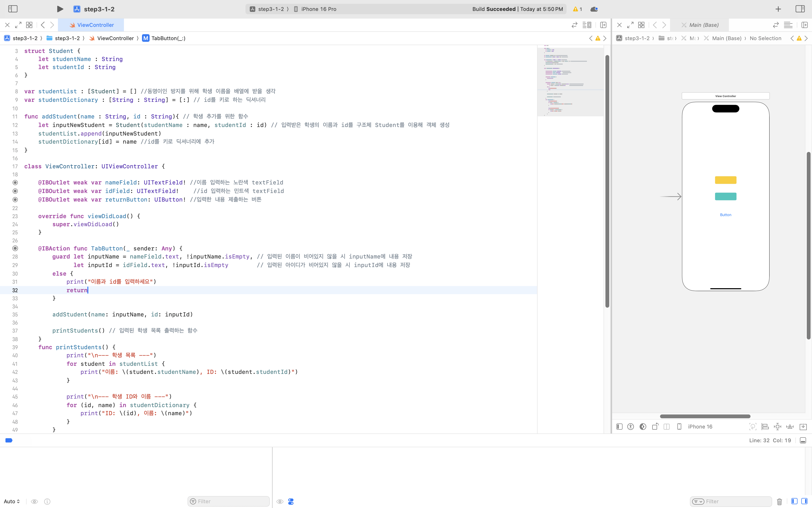Select the Button in the storyboard scene
Screen dimensions: 812x508
coord(725,215)
